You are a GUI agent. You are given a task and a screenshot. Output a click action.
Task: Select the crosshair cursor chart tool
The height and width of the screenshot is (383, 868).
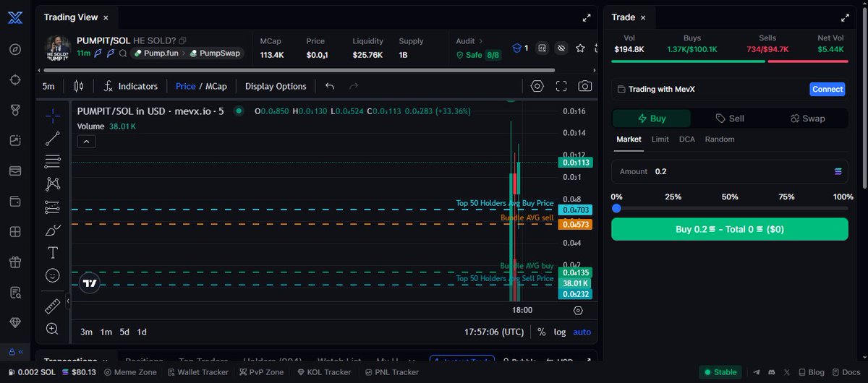pyautogui.click(x=53, y=116)
